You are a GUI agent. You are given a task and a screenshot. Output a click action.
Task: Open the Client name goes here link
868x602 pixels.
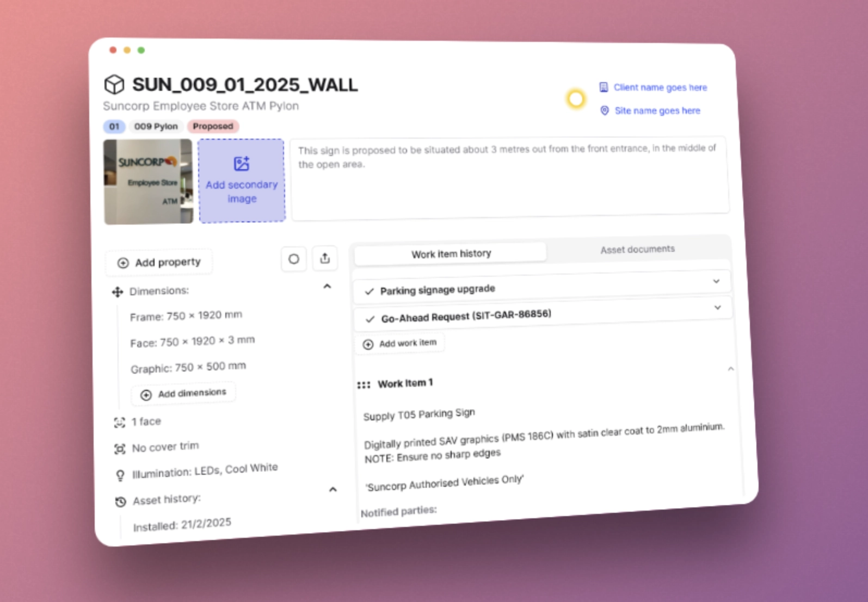coord(660,87)
